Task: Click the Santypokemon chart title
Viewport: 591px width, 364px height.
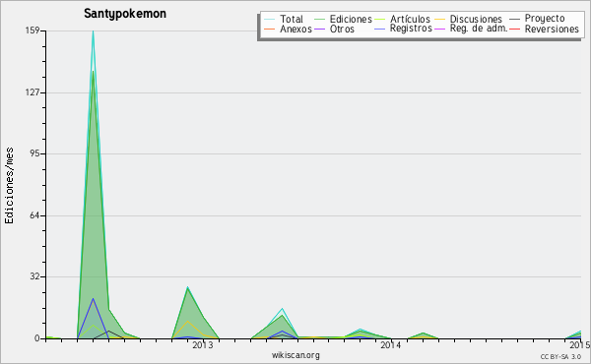Action: point(125,14)
